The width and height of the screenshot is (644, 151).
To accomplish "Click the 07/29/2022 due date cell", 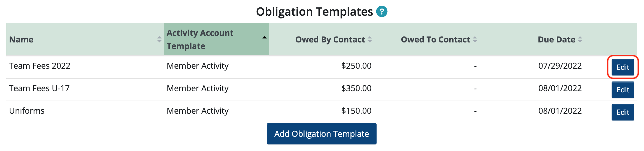I will (560, 66).
